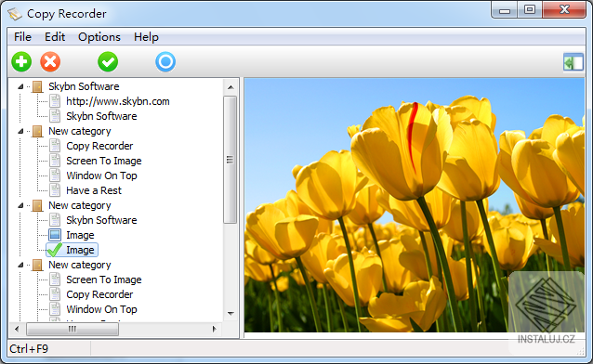Click the folder icon of Skybn Software category
The width and height of the screenshot is (593, 364).
click(x=37, y=86)
